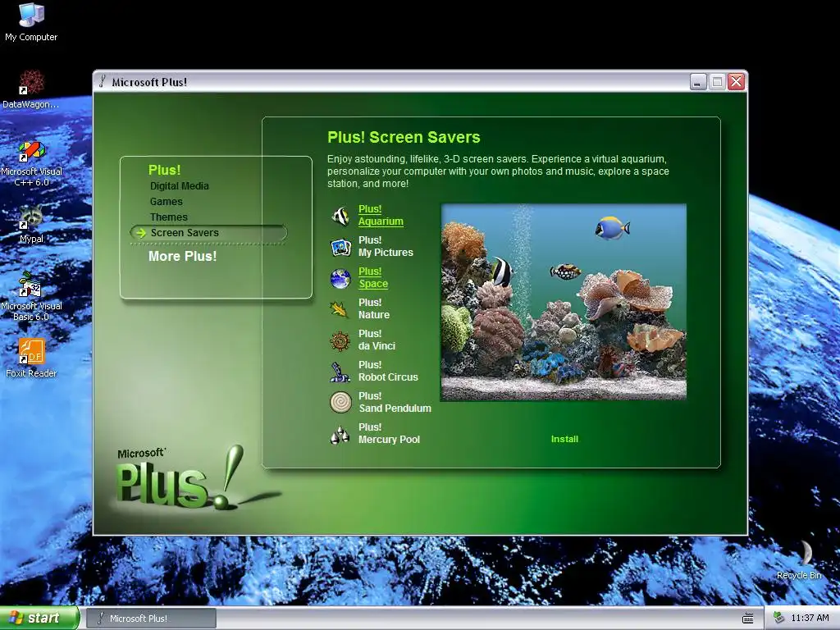Open the Themes section

169,217
